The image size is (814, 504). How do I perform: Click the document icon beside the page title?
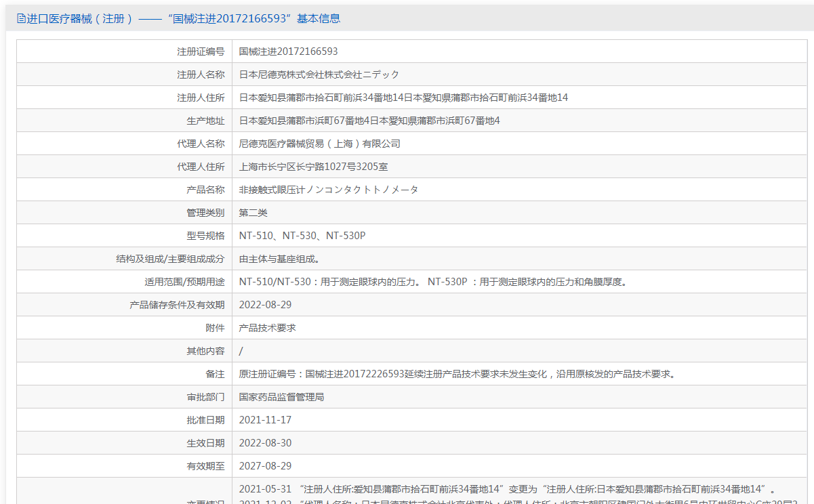pyautogui.click(x=21, y=19)
